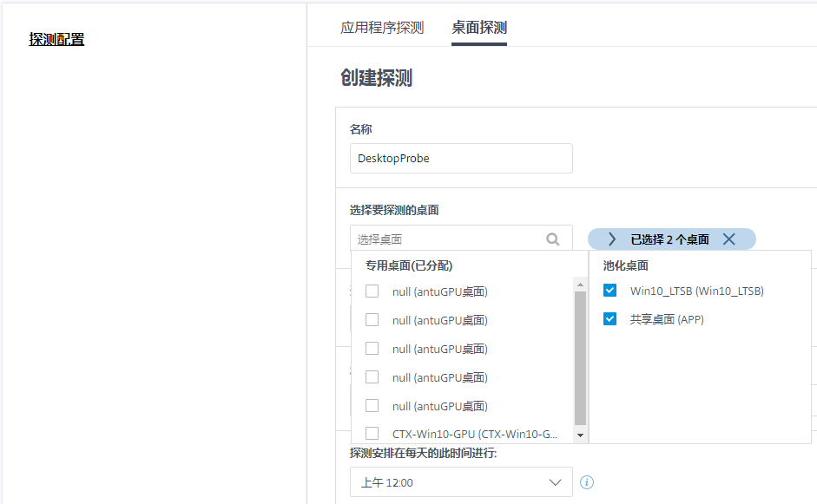Viewport: 817px width, 504px height.
Task: Click the 名称 field containing DesktopProbe
Action: pyautogui.click(x=461, y=159)
